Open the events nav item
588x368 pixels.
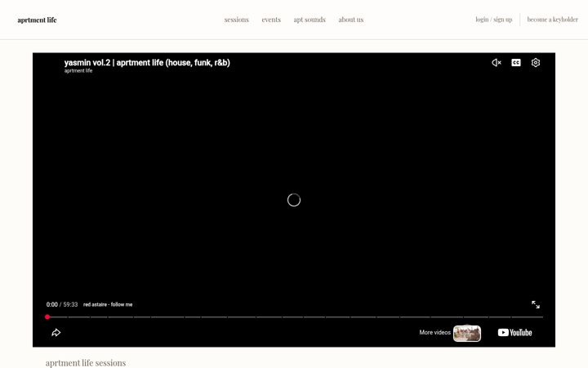pyautogui.click(x=271, y=20)
